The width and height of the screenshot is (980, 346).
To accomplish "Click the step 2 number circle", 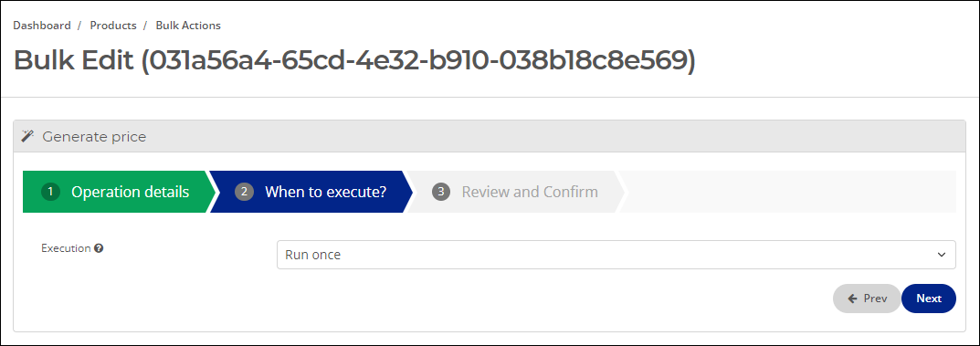I will (x=245, y=192).
